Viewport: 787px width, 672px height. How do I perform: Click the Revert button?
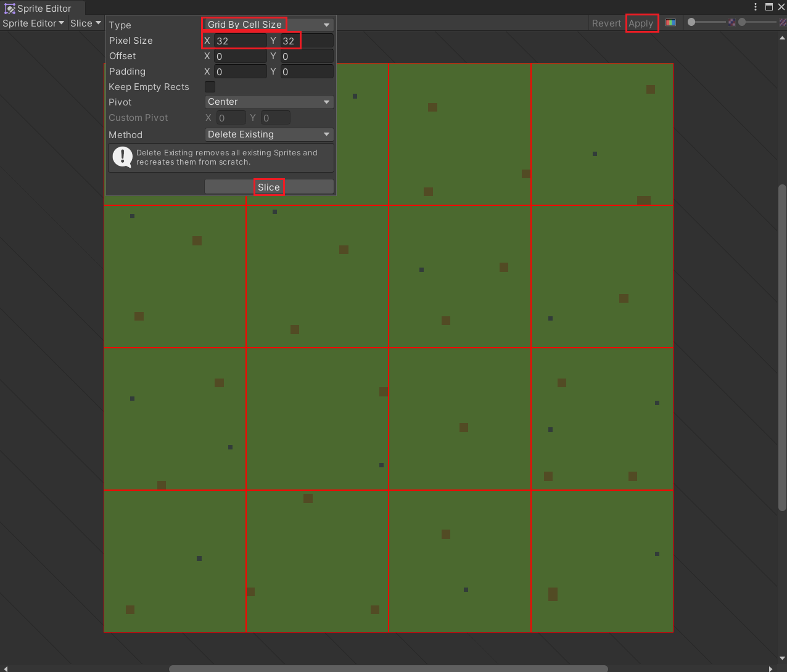606,23
